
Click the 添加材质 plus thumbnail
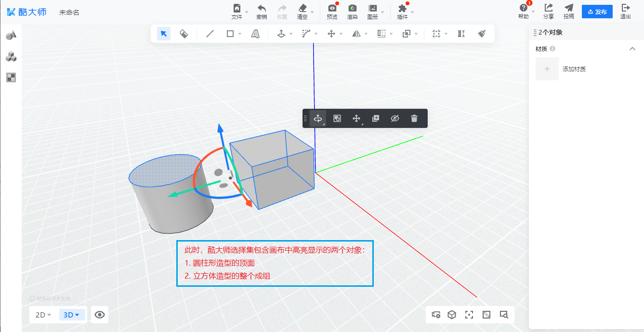(547, 69)
